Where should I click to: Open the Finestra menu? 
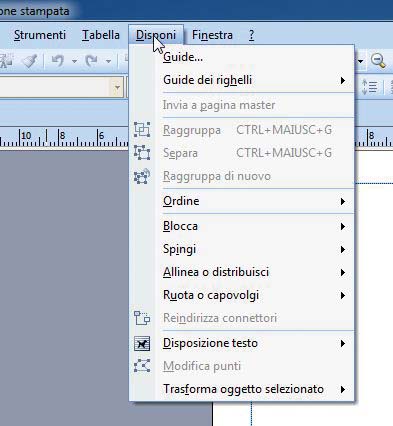coord(212,35)
